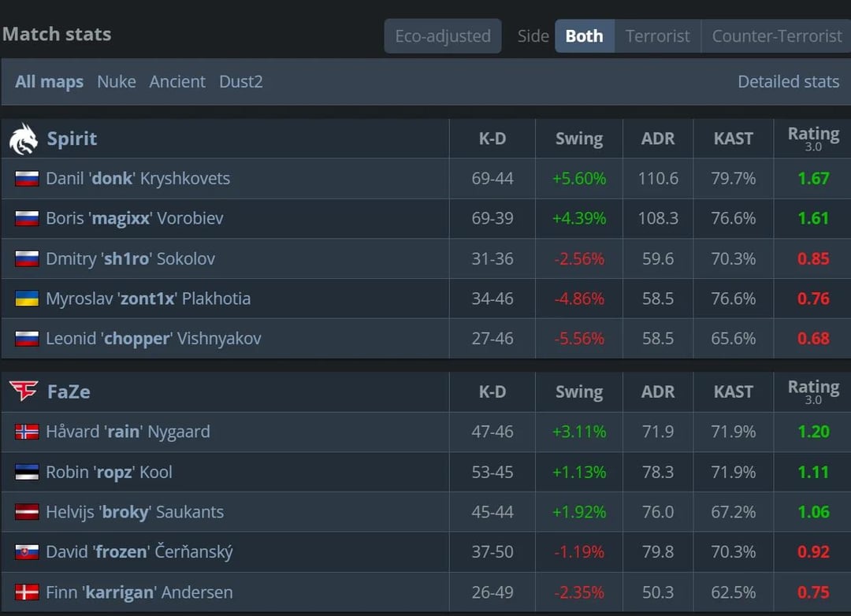
Task: Open Danil 'donk' Kryshkovets player profile
Action: [x=138, y=179]
